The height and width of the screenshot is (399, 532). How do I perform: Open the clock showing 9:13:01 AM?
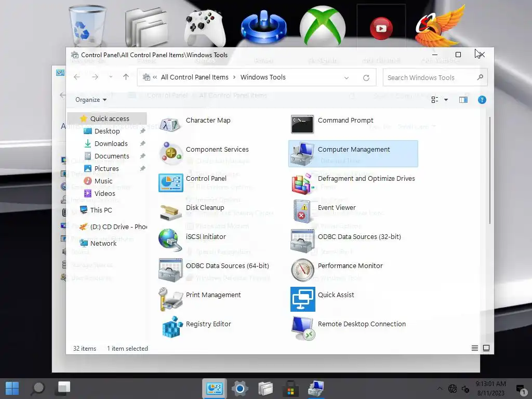pos(490,389)
